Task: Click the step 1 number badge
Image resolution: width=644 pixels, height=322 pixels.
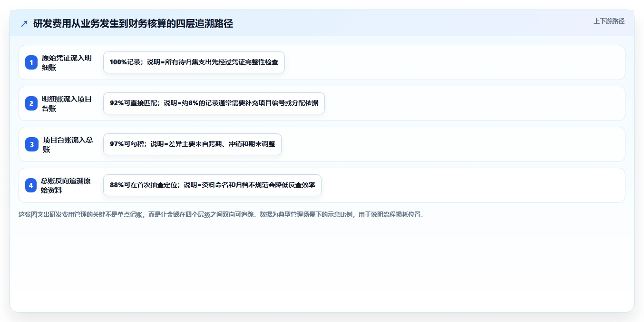Action: pyautogui.click(x=31, y=62)
